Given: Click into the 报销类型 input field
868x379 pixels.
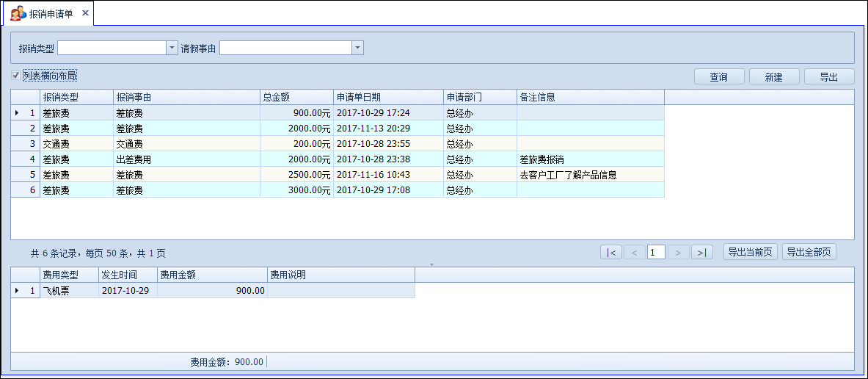Looking at the screenshot, I should [112, 48].
